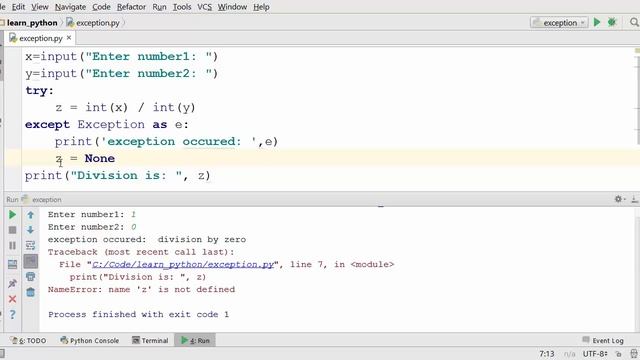This screenshot has width=640, height=360.
Task: Open the Terminal tool window
Action: tap(150, 340)
